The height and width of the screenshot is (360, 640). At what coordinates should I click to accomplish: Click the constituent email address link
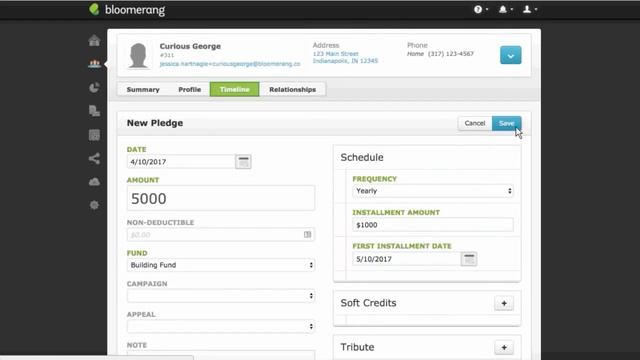pyautogui.click(x=230, y=64)
